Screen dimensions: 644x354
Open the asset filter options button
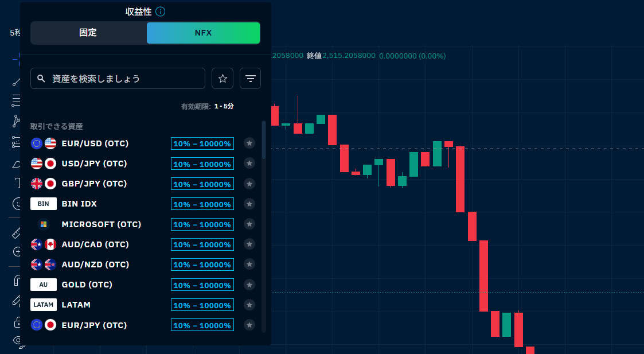(250, 79)
